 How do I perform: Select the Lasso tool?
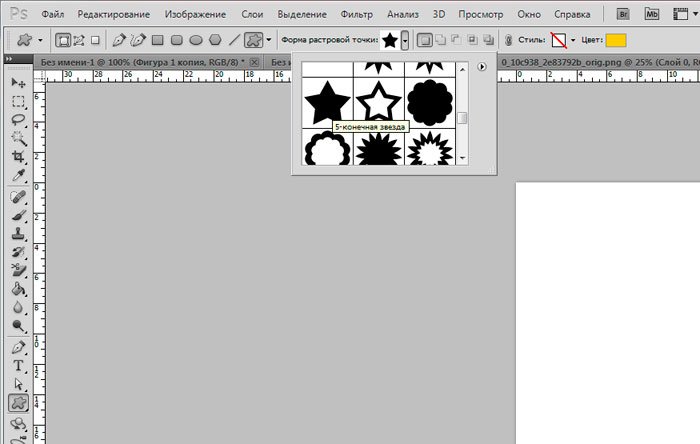coord(18,120)
